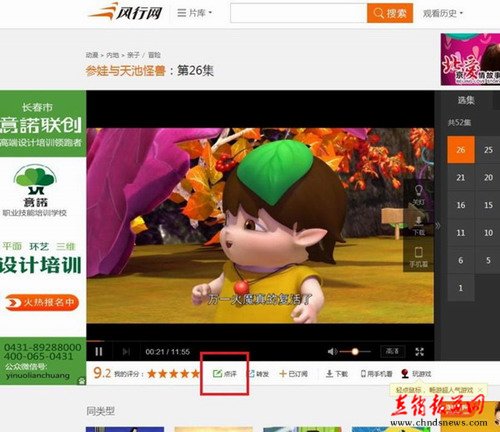Toggle lights off with the lightbulb icon

point(419,190)
